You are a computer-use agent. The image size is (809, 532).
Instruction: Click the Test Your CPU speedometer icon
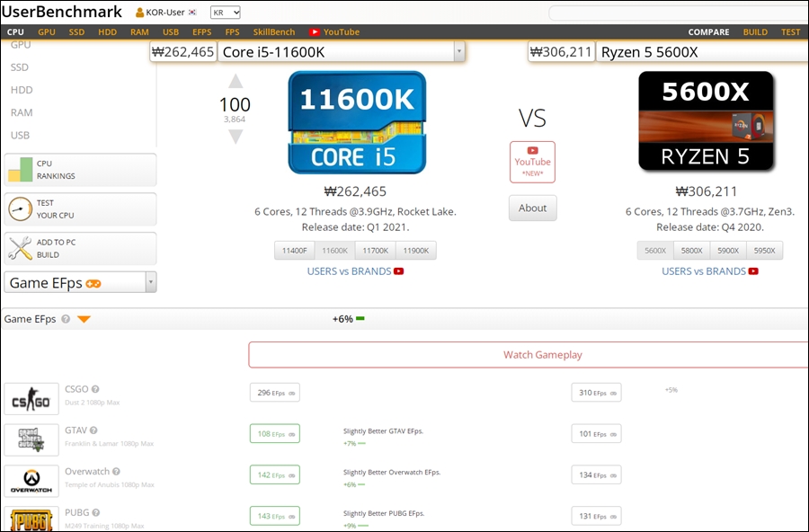(20, 209)
